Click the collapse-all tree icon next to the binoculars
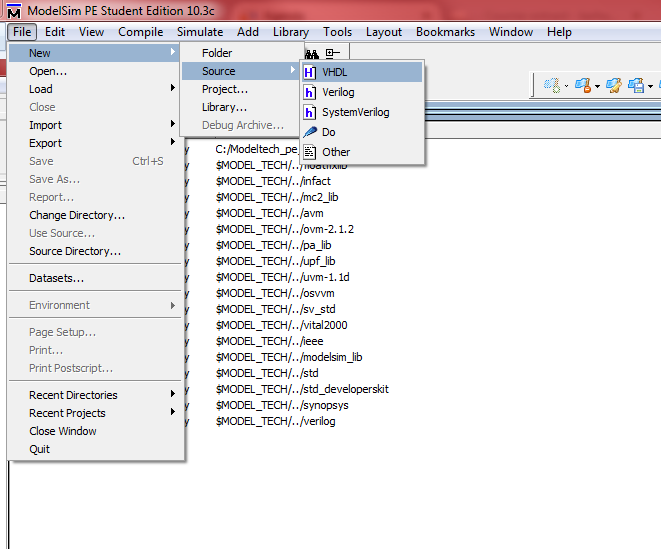Screen dimensions: 661x549 pos(333,53)
